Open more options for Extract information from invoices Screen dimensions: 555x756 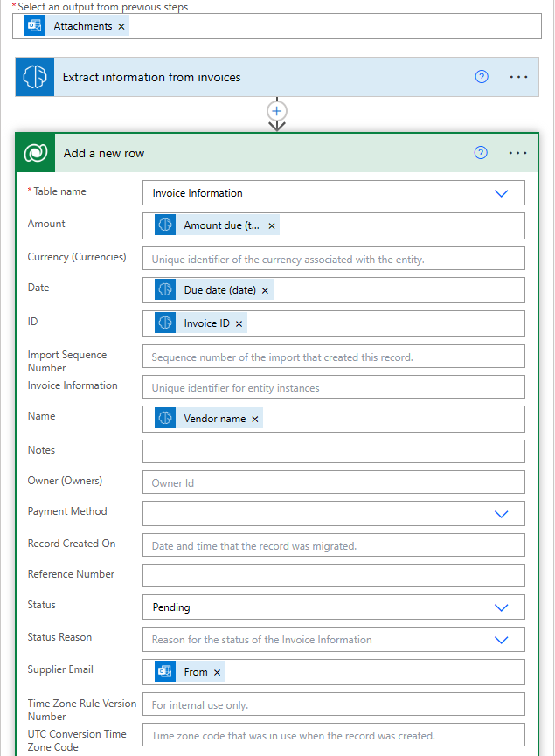pyautogui.click(x=518, y=77)
